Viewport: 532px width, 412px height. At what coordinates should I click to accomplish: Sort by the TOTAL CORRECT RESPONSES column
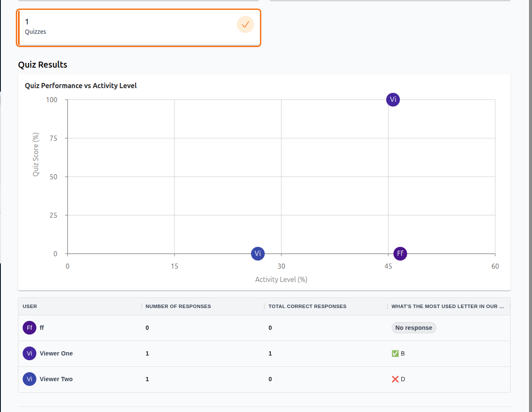click(x=307, y=306)
